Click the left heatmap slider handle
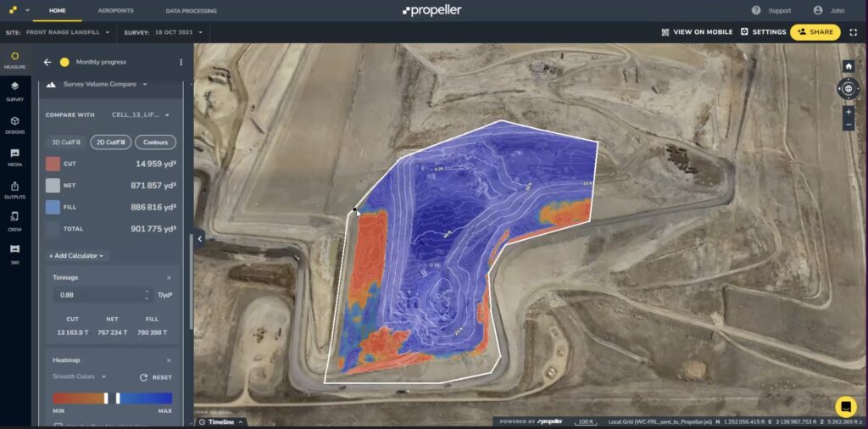Screen dimensions: 868x429 tap(106, 398)
